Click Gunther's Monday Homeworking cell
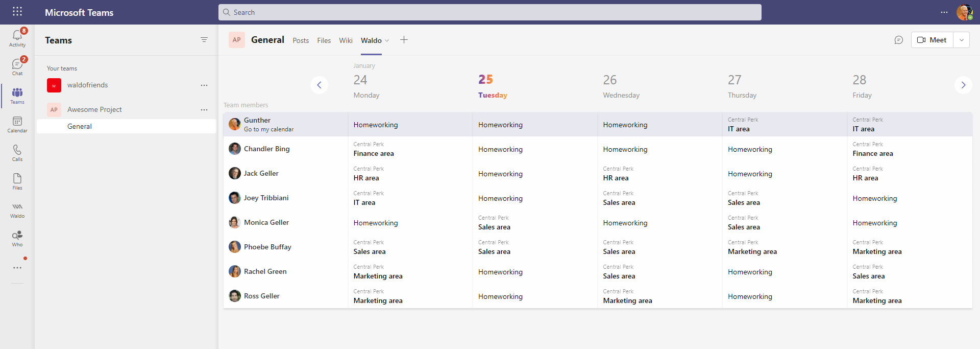Viewport: 980px width, 349px height. [x=410, y=124]
